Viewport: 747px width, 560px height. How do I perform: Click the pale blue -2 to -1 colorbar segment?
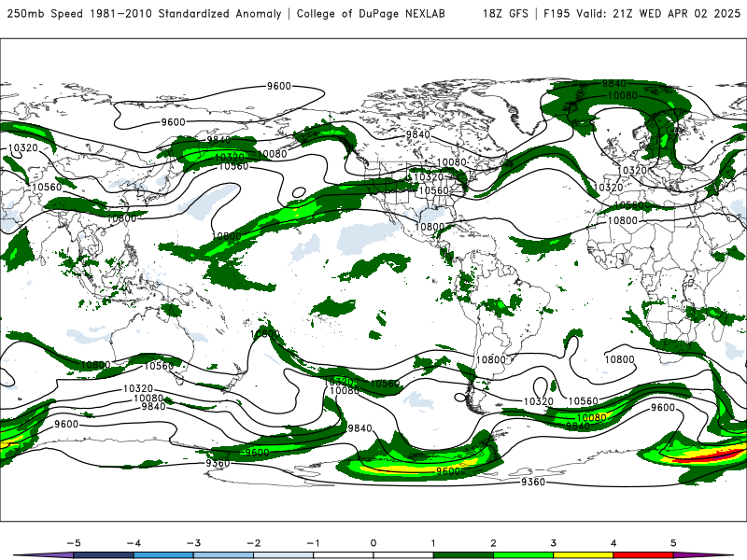coord(284,555)
